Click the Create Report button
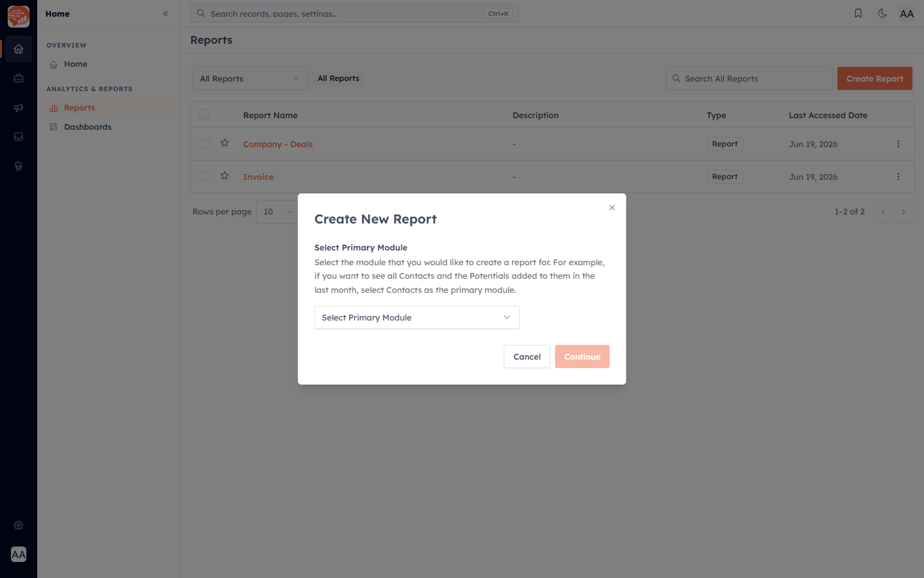This screenshot has width=924, height=578. coord(875,78)
